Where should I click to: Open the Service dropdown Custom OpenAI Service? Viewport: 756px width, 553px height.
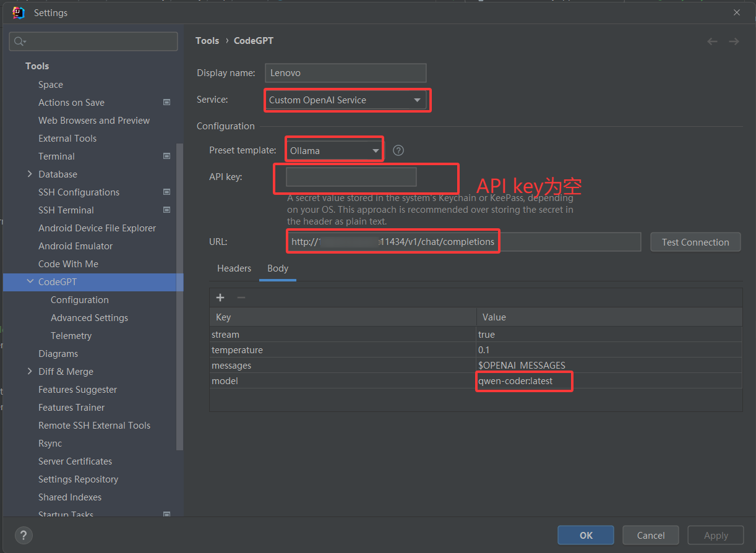(x=346, y=100)
